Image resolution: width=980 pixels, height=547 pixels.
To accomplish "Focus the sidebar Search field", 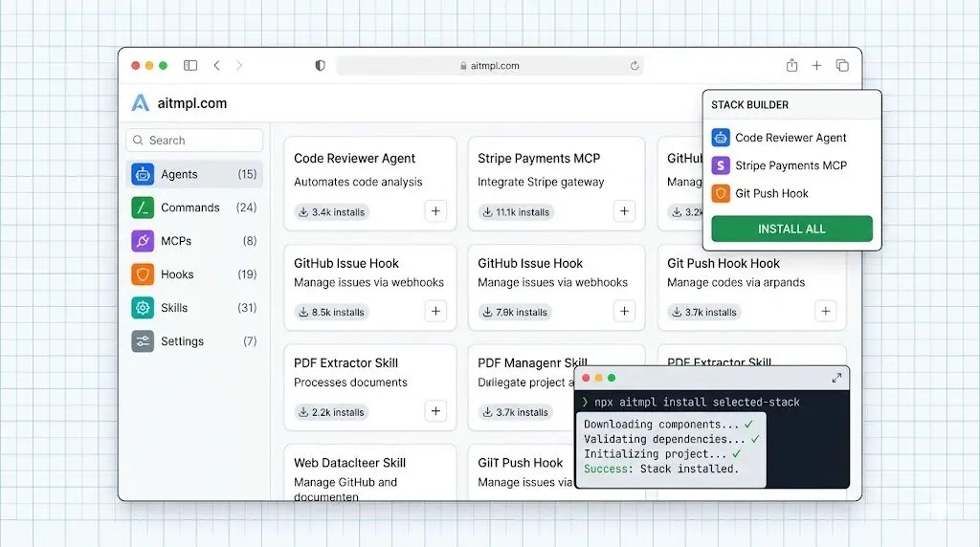I will tap(194, 141).
